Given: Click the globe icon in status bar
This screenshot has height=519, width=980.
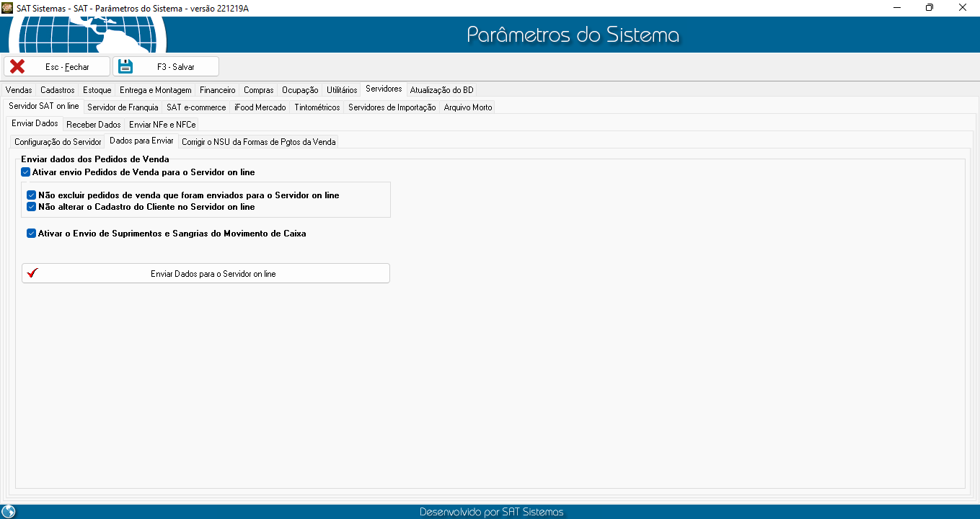Looking at the screenshot, I should click(9, 512).
